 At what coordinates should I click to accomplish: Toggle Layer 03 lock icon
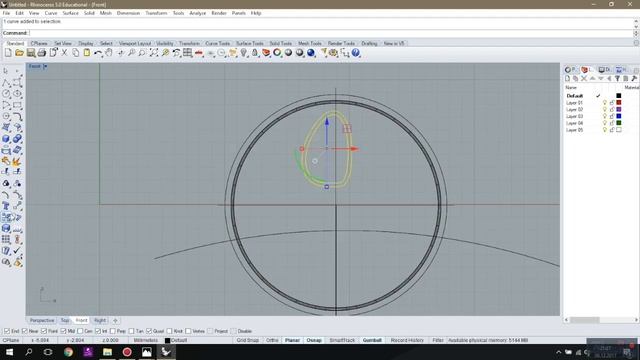coord(612,116)
